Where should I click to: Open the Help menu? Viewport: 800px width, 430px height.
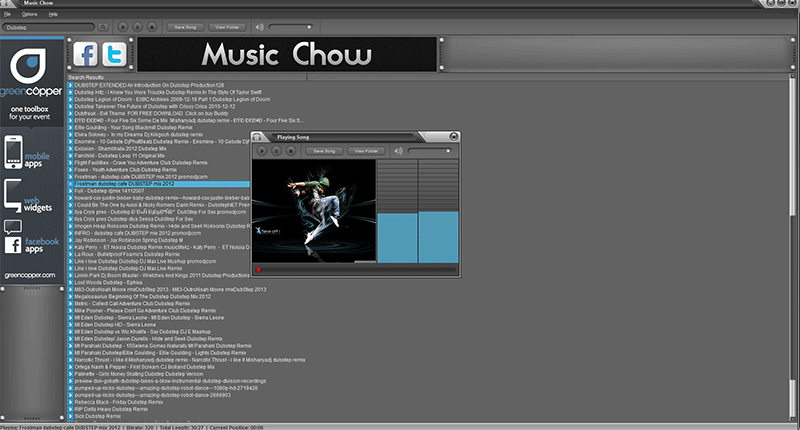(53, 14)
